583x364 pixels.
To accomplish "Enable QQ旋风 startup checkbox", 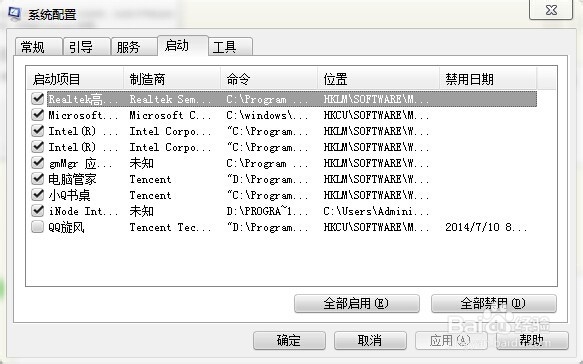I will coord(38,226).
